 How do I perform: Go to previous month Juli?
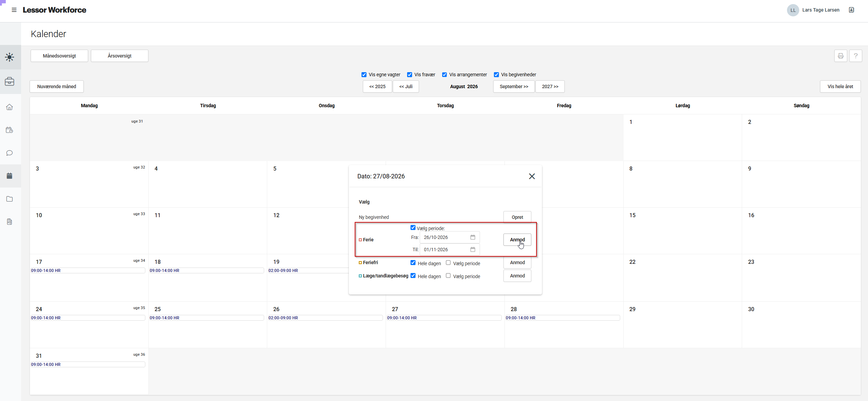(x=406, y=86)
